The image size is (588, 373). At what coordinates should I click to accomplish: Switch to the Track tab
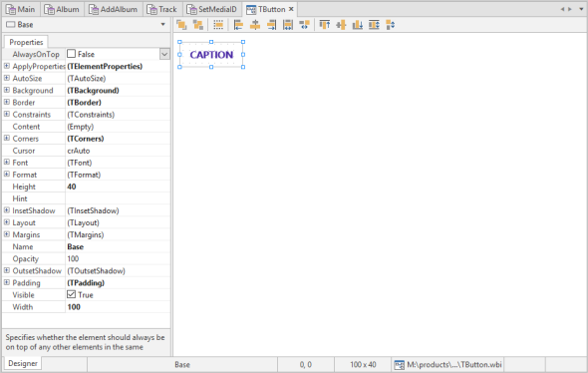(161, 9)
